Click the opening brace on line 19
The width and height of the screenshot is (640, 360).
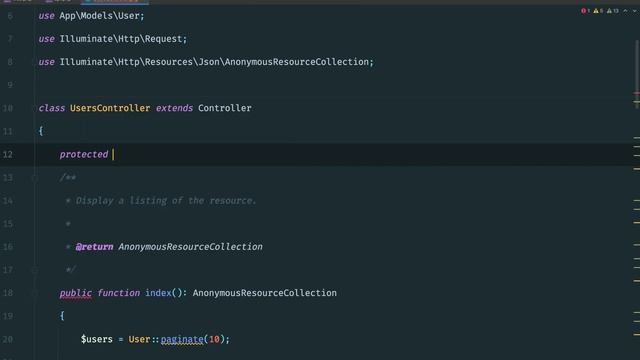(62, 316)
